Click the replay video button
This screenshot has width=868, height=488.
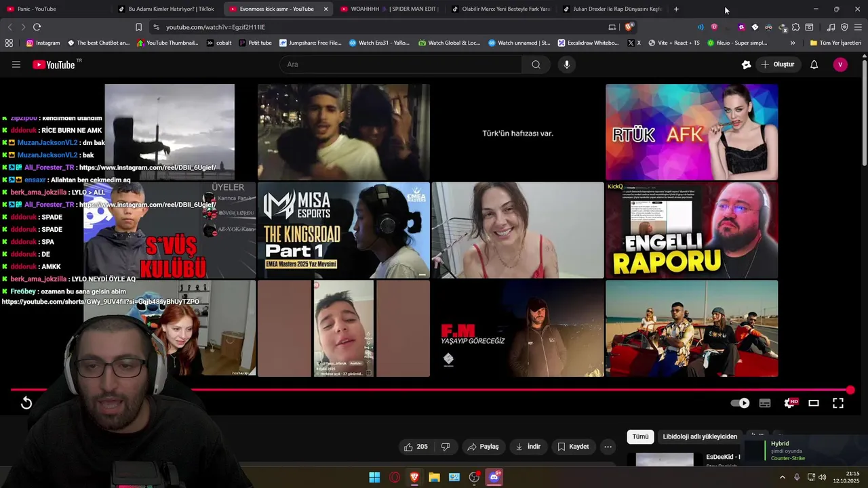click(26, 403)
